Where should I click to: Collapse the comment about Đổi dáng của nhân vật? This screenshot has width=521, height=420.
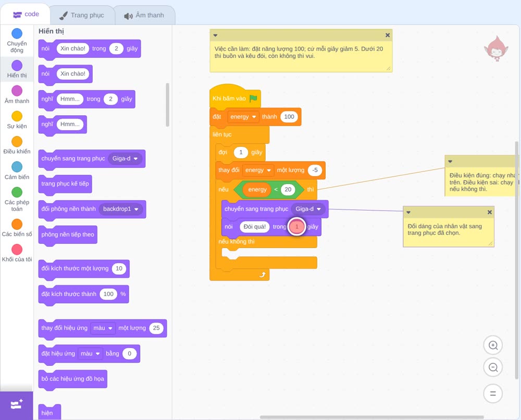pos(408,212)
